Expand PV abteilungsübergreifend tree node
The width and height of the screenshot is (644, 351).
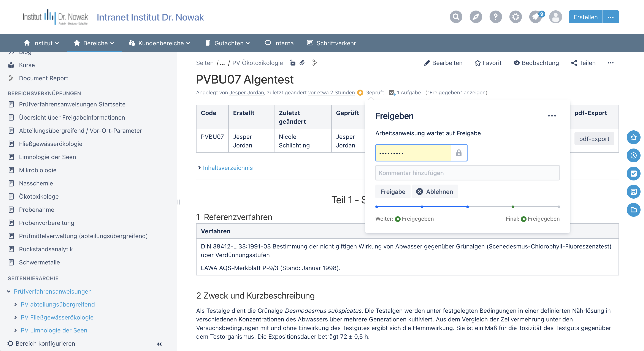click(16, 304)
